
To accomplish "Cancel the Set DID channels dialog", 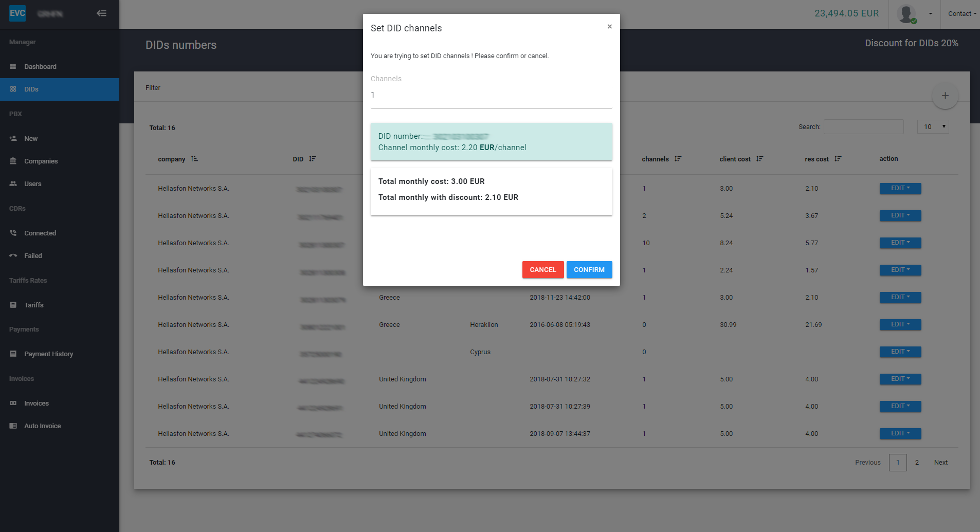I will (x=542, y=269).
